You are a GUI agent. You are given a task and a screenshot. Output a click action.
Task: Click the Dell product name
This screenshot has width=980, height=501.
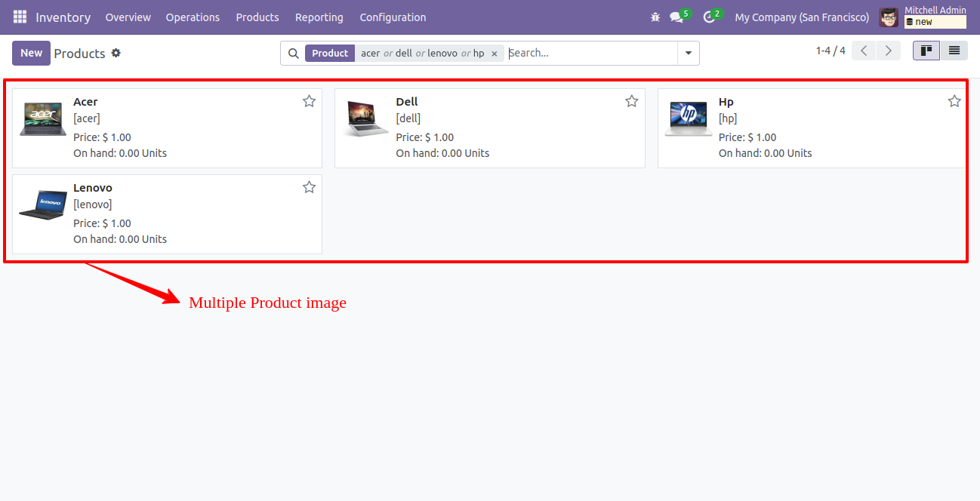(x=407, y=102)
